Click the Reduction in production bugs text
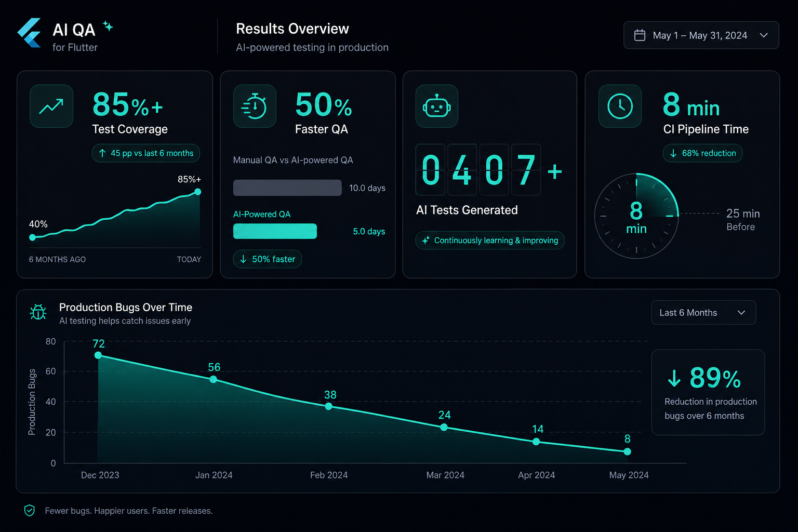The height and width of the screenshot is (532, 798). [711, 408]
